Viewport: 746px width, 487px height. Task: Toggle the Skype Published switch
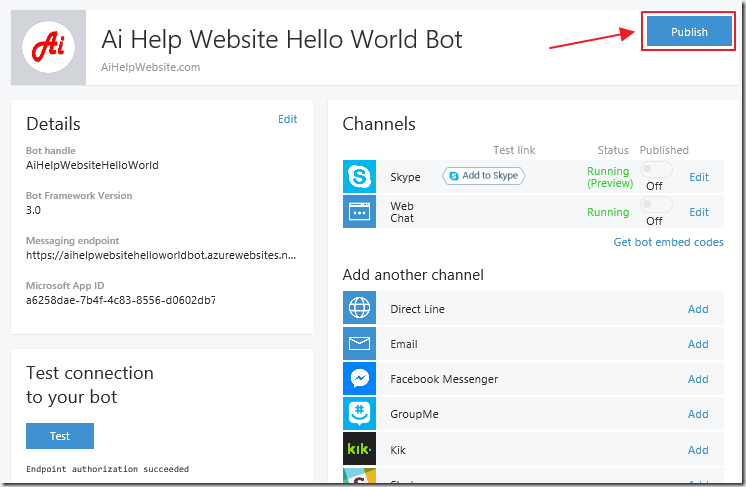click(656, 169)
